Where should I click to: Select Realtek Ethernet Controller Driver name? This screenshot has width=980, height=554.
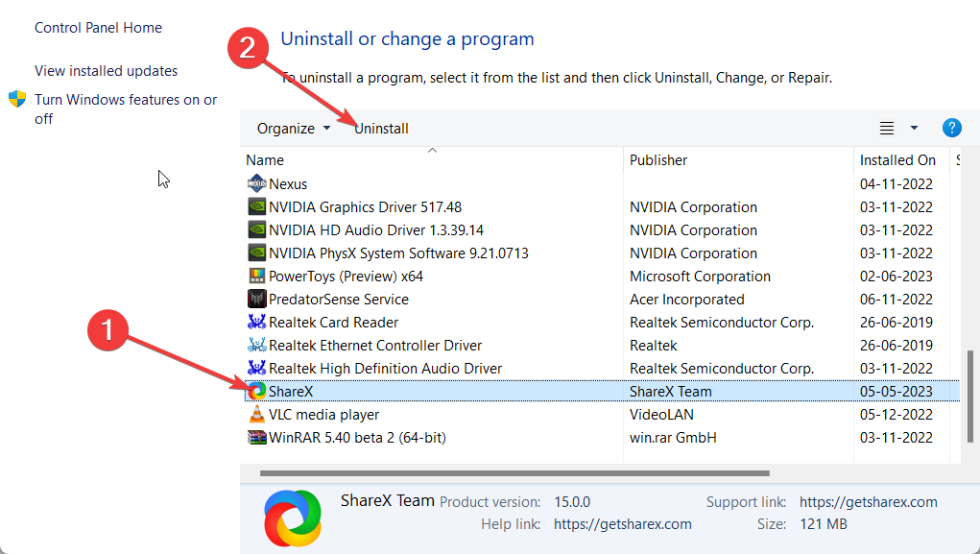375,345
